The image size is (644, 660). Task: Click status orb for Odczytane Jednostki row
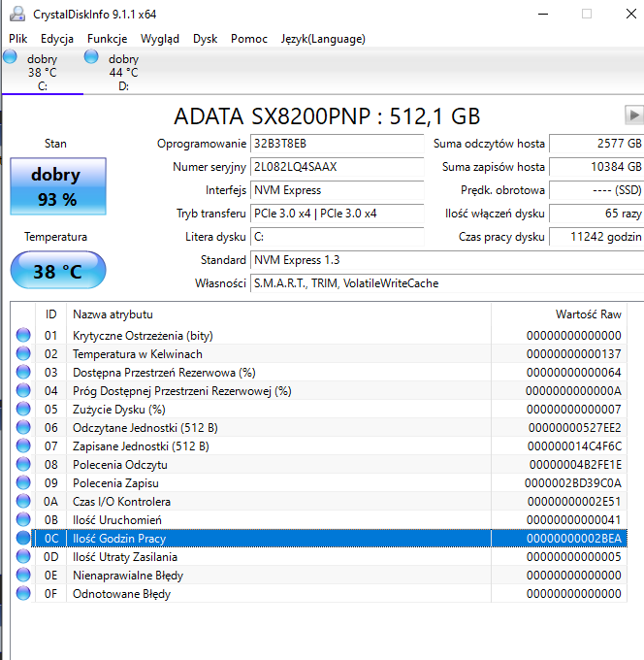pyautogui.click(x=23, y=428)
